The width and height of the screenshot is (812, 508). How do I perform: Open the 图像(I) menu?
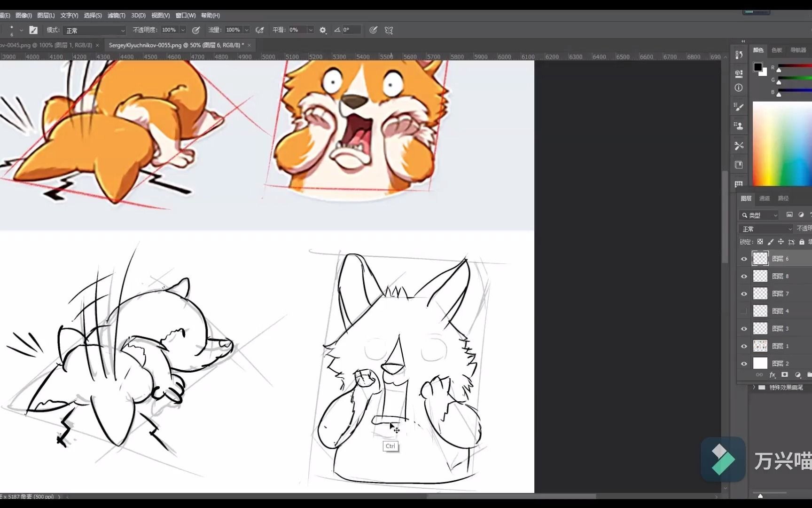23,16
